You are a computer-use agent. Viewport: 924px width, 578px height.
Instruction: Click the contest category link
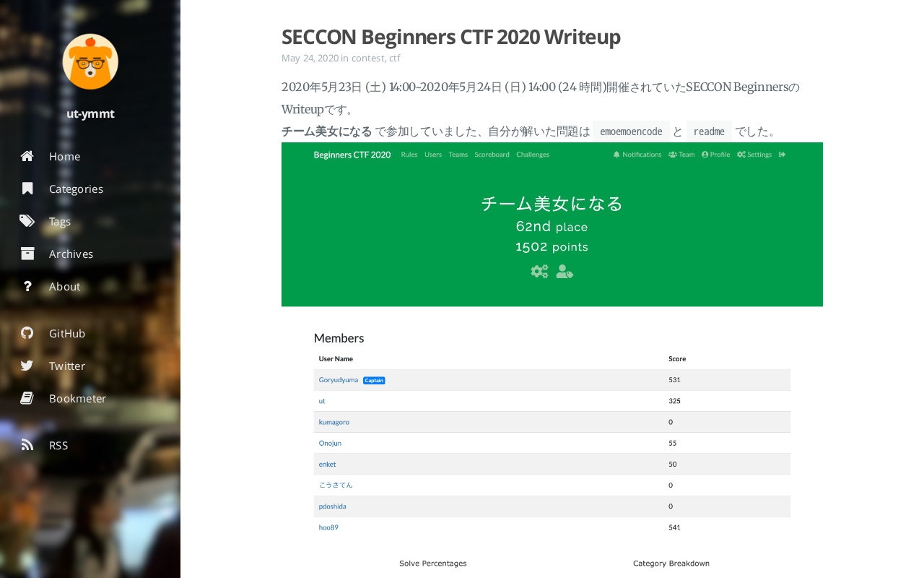coord(367,58)
